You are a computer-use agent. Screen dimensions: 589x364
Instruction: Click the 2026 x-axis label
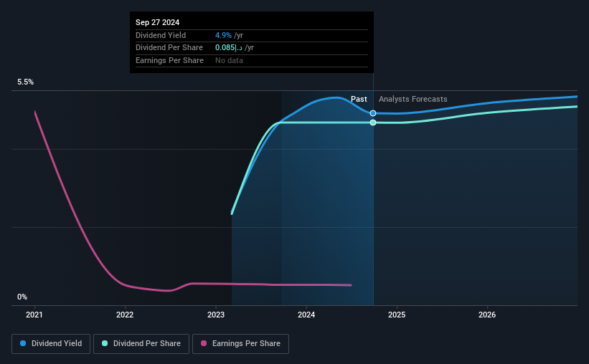point(487,315)
